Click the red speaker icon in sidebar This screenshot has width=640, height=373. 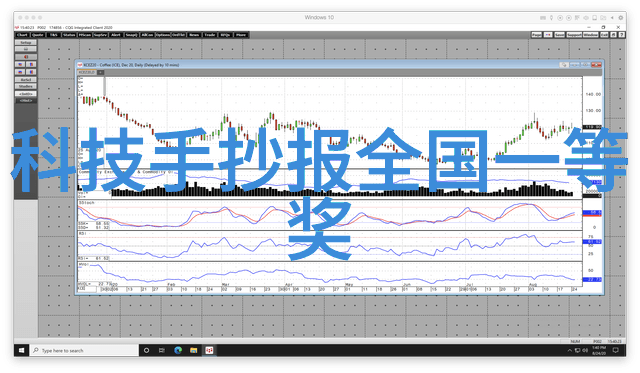[26, 56]
